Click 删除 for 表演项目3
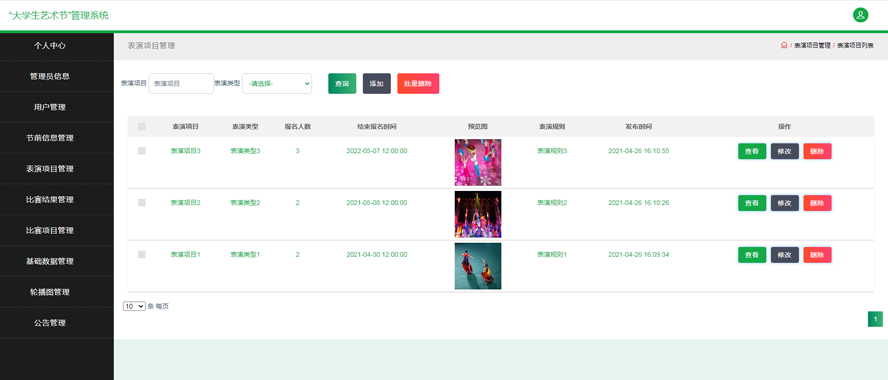 coord(817,151)
